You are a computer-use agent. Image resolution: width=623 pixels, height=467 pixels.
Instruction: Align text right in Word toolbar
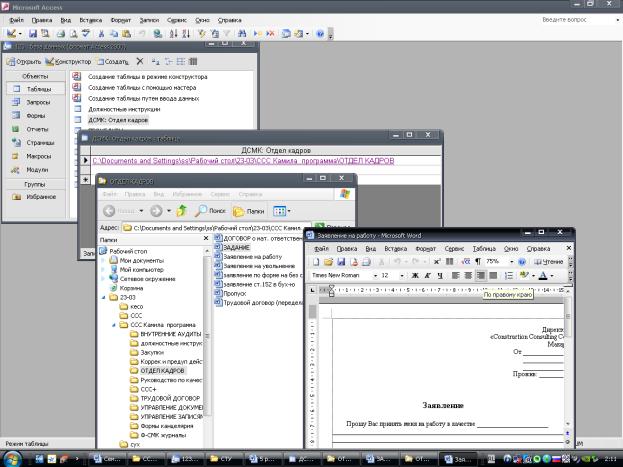pos(481,275)
